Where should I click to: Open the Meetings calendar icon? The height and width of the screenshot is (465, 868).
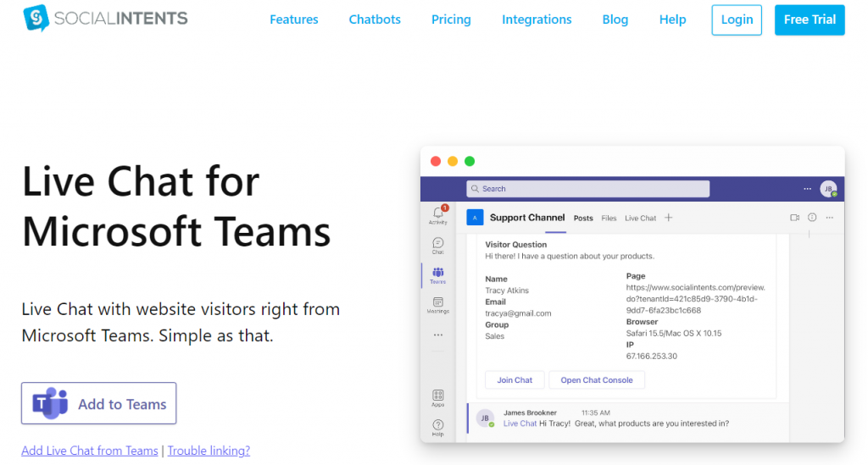pos(438,305)
